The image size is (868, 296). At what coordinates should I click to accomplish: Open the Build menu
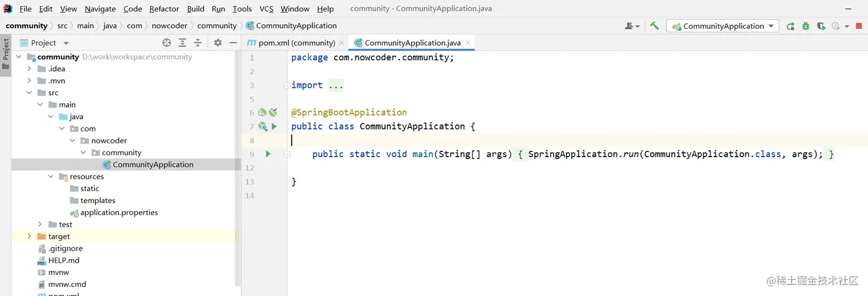pyautogui.click(x=196, y=9)
